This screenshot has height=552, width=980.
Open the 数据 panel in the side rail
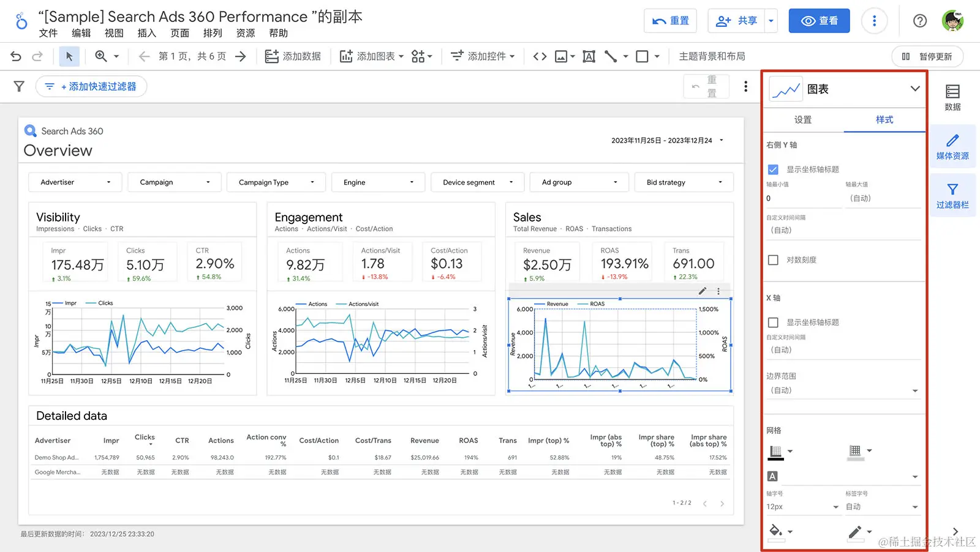click(952, 97)
